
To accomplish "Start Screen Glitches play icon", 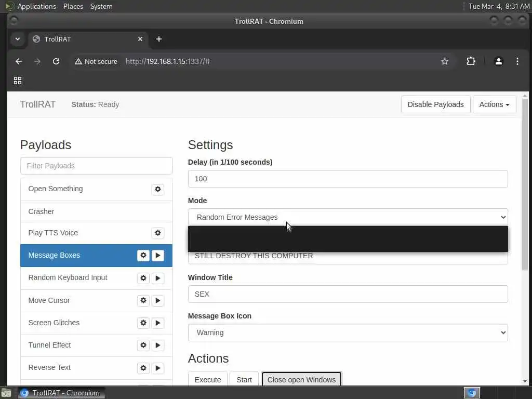I will (x=158, y=323).
